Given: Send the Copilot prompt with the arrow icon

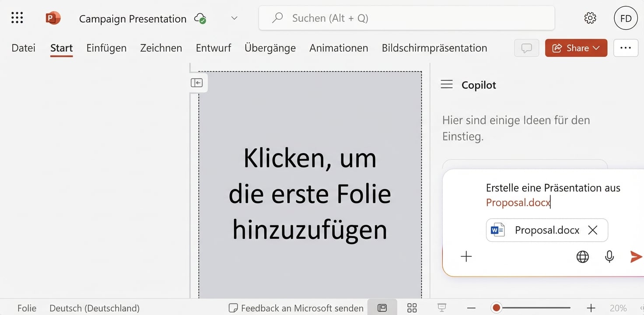Looking at the screenshot, I should [636, 257].
